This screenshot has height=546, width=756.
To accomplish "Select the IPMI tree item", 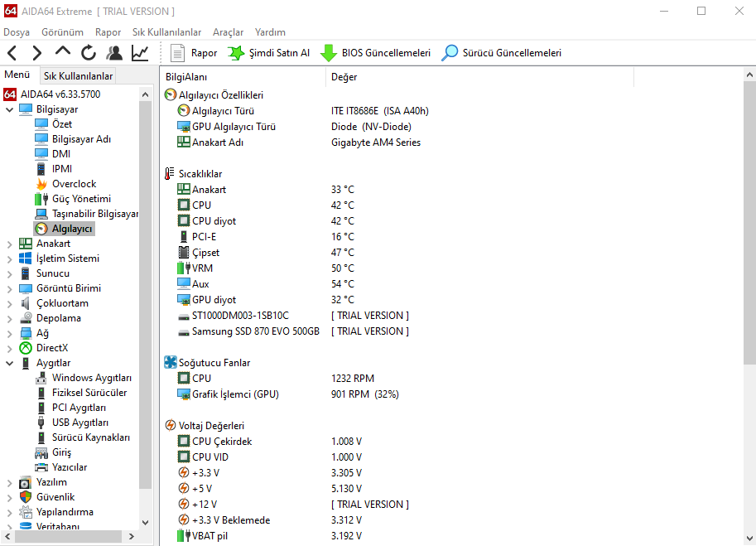I will point(62,169).
